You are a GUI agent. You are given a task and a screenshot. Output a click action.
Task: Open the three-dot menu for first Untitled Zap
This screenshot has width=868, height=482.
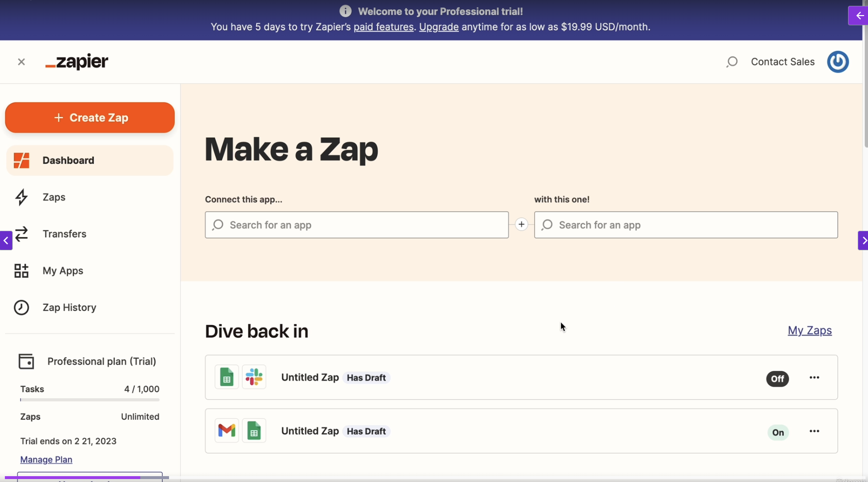pos(814,377)
